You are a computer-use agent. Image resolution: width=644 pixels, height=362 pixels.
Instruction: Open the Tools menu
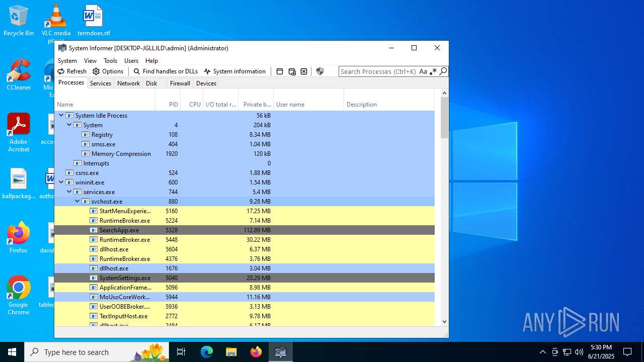pyautogui.click(x=110, y=61)
